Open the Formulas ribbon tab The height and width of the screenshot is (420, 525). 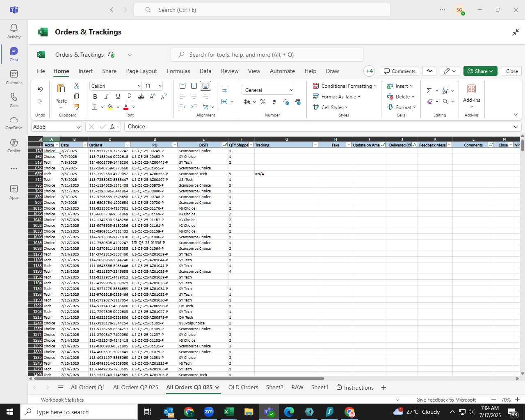(178, 71)
